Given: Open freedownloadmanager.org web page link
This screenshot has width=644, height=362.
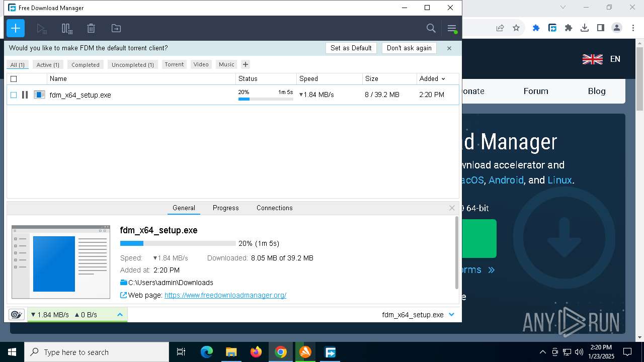Looking at the screenshot, I should [x=225, y=295].
